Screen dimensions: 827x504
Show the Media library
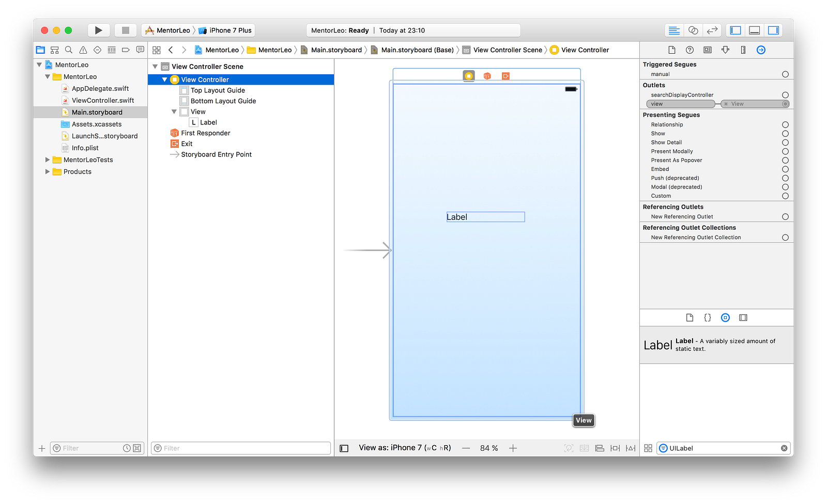tap(743, 318)
